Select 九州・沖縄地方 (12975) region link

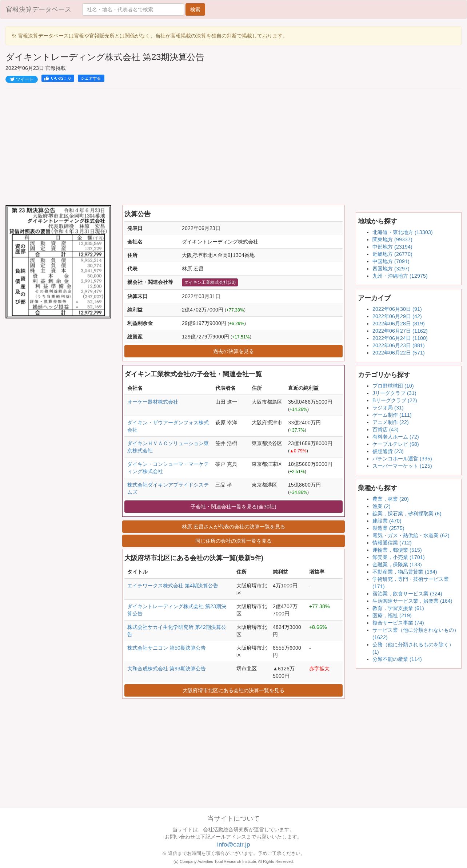(400, 276)
